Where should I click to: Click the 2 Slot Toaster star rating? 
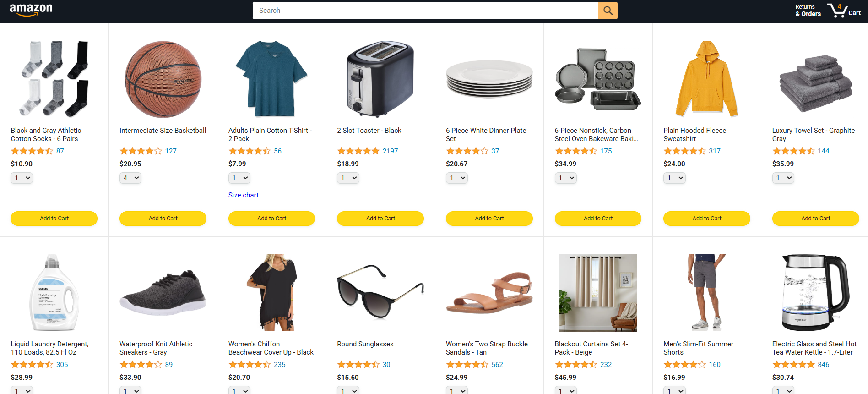click(x=358, y=151)
